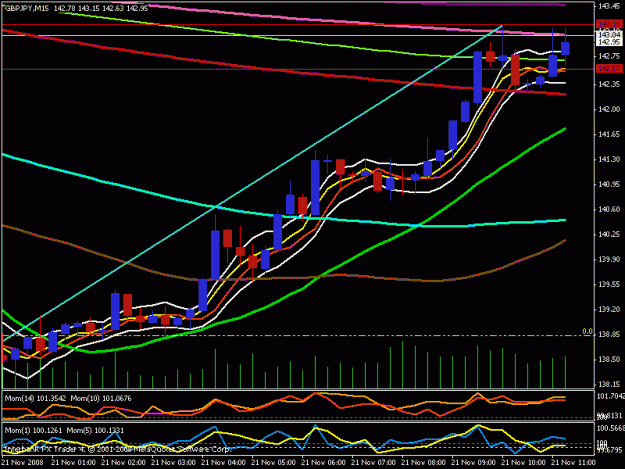The width and height of the screenshot is (625, 469).
Task: Click the red 142.57 price level tag
Action: (x=609, y=69)
